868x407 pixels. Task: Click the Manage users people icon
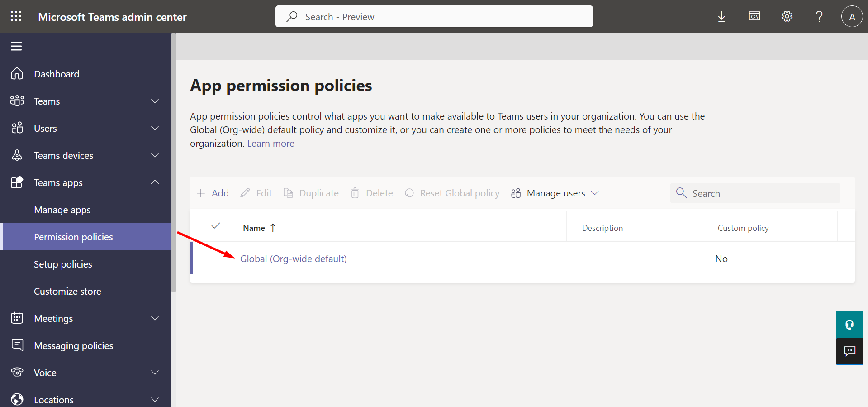(x=516, y=193)
